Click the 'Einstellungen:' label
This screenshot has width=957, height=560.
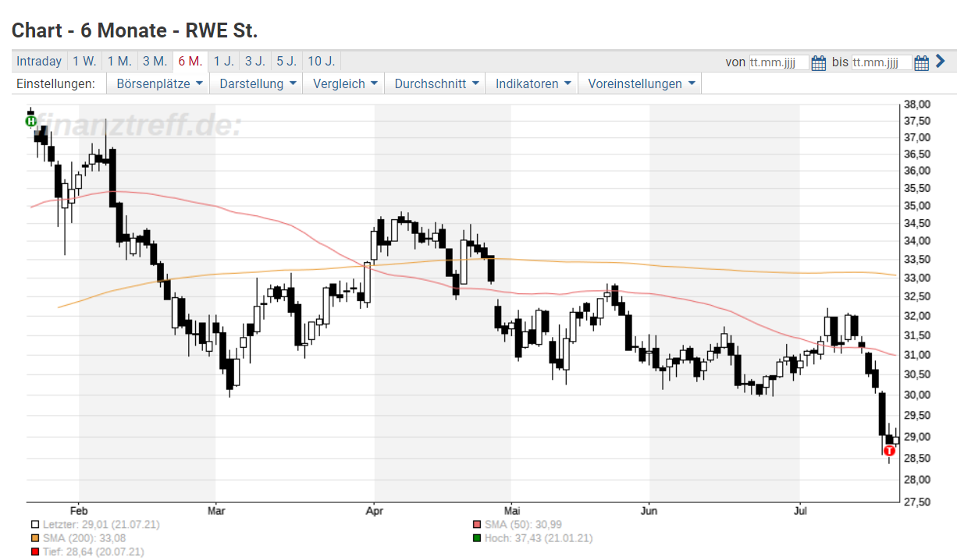55,83
